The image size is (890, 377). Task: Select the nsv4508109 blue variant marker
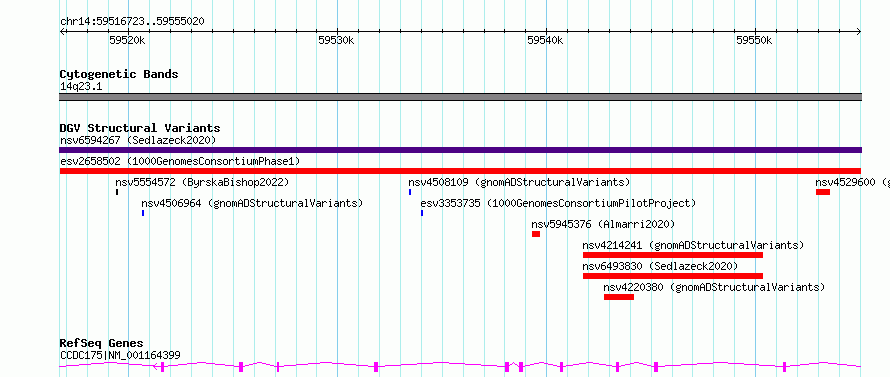pyautogui.click(x=410, y=192)
